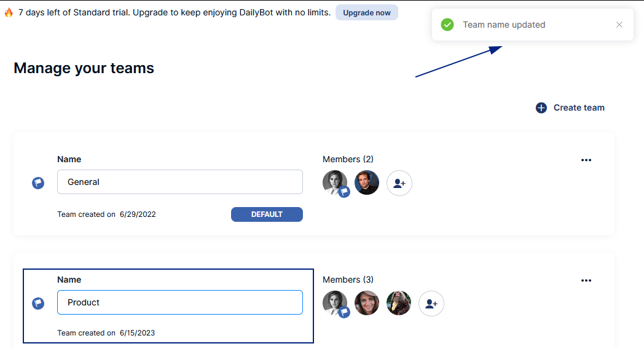The width and height of the screenshot is (644, 349).
Task: Click the add member icon in General team
Action: pos(399,183)
